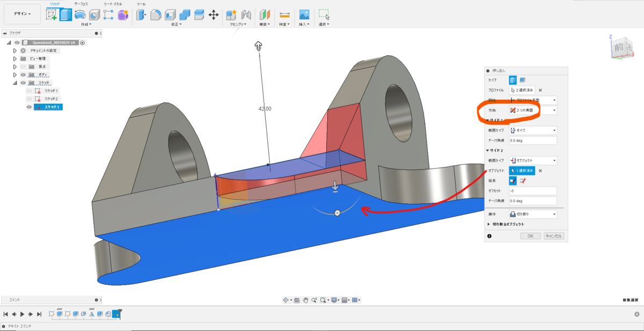Open the 方向 dropdown in extrude dialog

pos(533,110)
